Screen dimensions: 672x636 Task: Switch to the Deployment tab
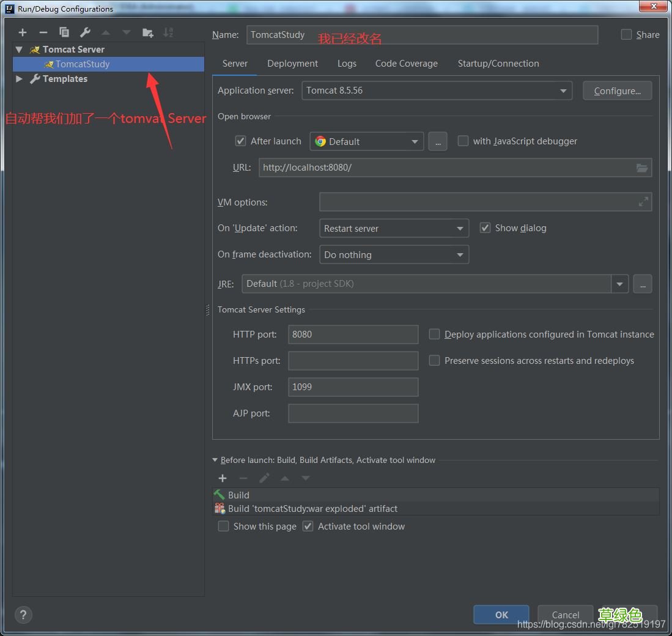(292, 64)
